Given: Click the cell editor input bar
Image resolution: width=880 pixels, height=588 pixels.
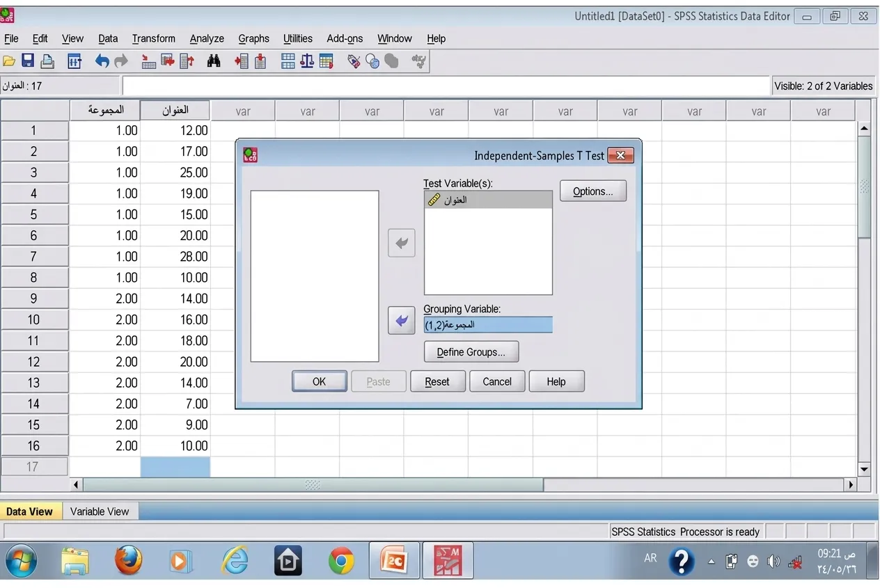Looking at the screenshot, I should pyautogui.click(x=446, y=86).
